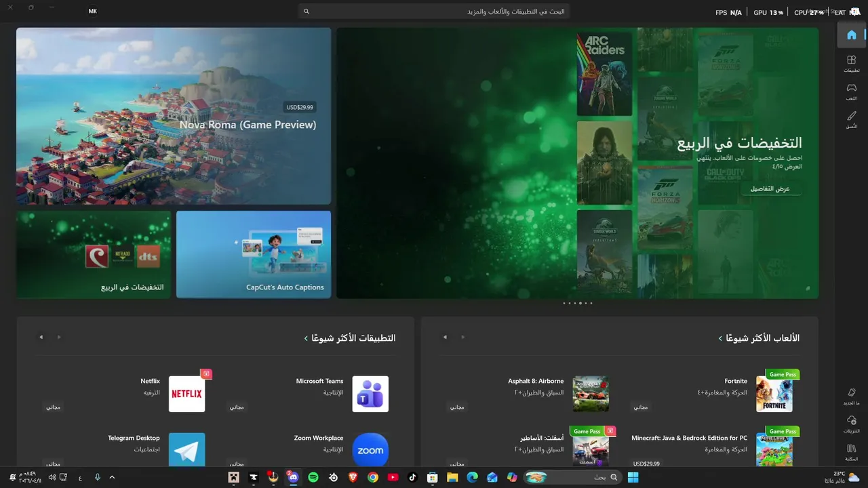Open the Telegram Desktop app icon

tap(186, 449)
